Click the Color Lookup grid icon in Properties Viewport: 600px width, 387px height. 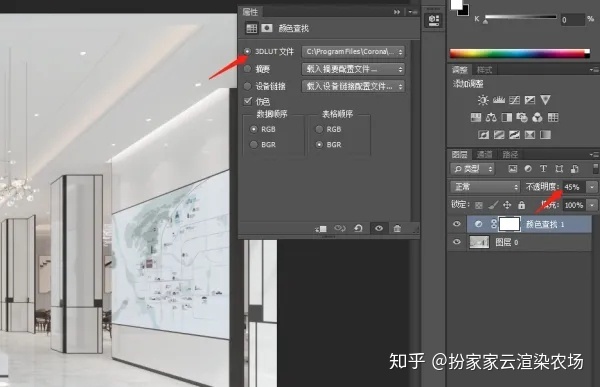pos(251,28)
